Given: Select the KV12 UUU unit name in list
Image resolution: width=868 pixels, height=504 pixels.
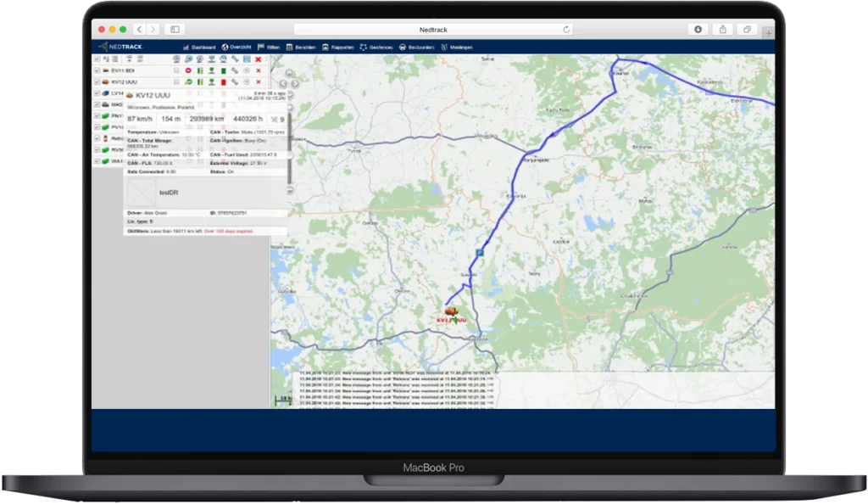Looking at the screenshot, I should point(124,82).
